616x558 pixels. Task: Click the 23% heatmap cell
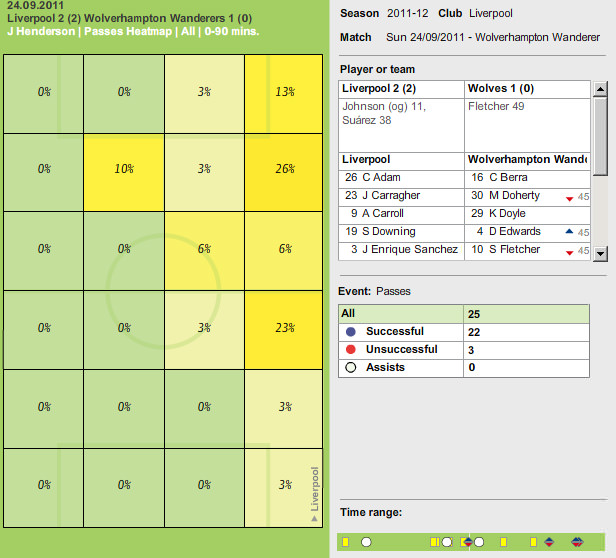click(x=284, y=330)
